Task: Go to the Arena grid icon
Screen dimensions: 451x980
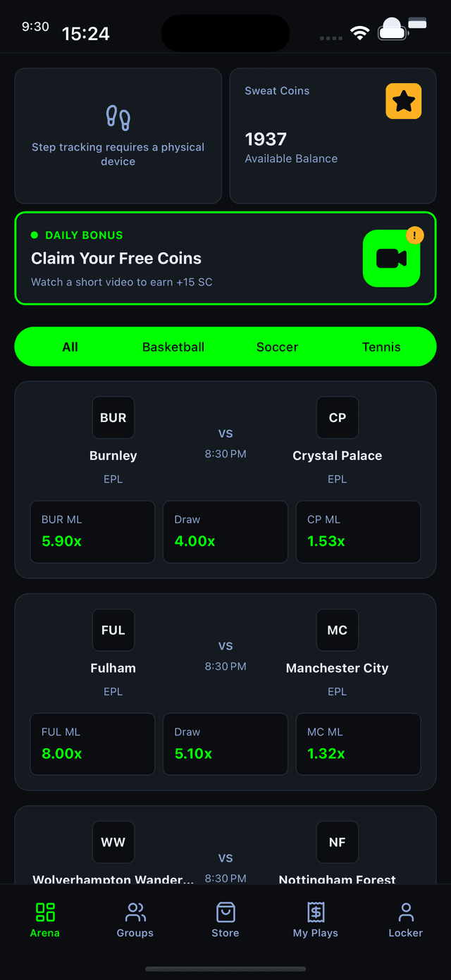Action: coord(45,913)
